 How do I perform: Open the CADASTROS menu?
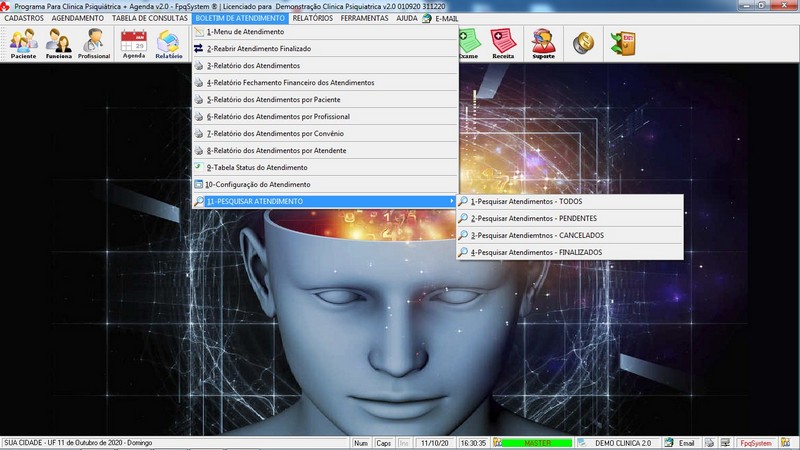pos(24,18)
